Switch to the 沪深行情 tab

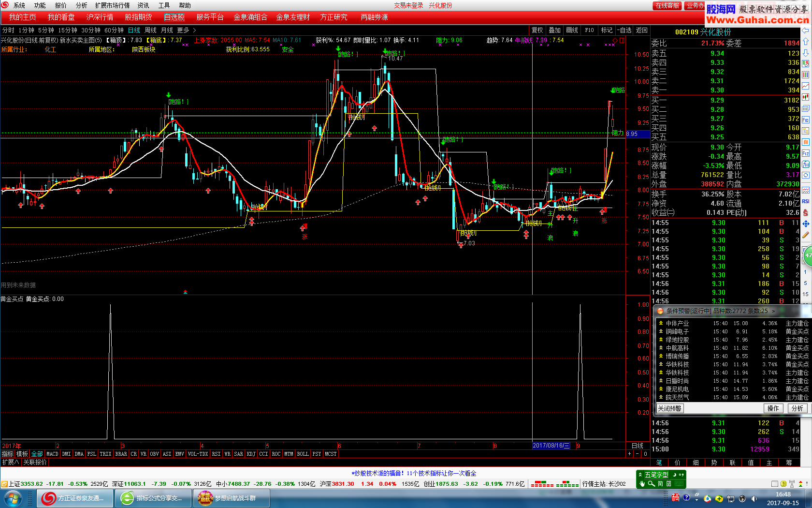coord(100,17)
